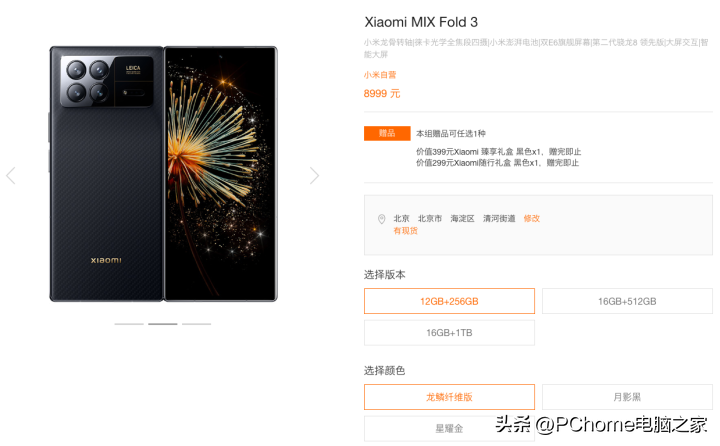Click 修改 to change delivery address
The width and height of the screenshot is (720, 446).
(532, 219)
